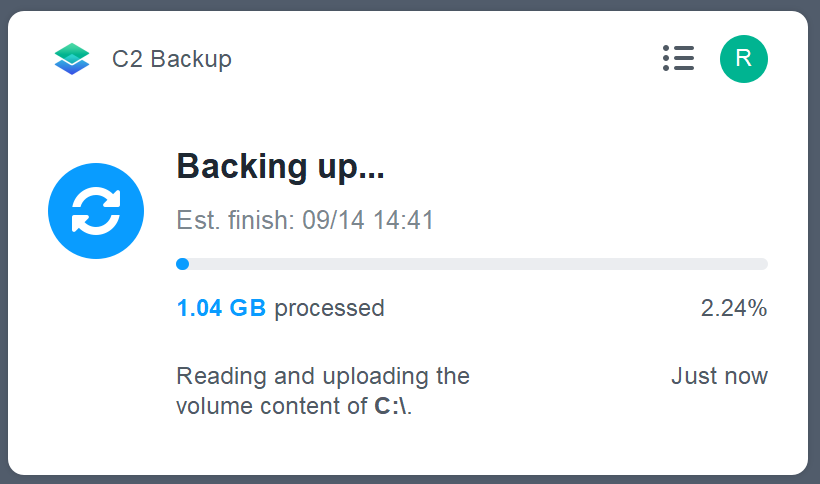The width and height of the screenshot is (820, 484).
Task: Click the Backing up... heading
Action: pyautogui.click(x=280, y=167)
